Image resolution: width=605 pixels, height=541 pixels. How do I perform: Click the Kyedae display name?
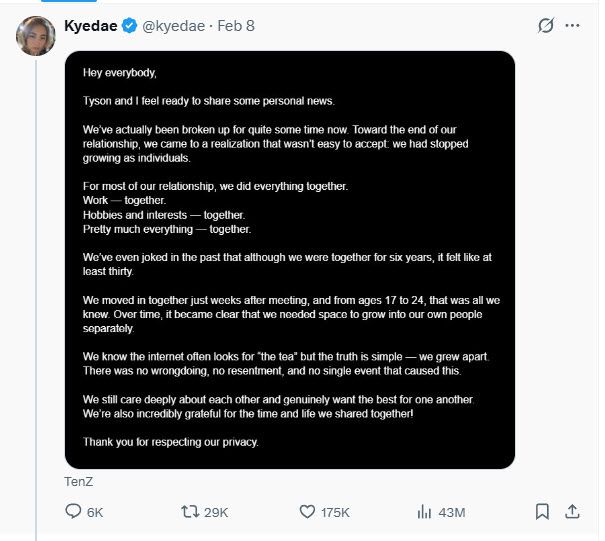coord(90,26)
